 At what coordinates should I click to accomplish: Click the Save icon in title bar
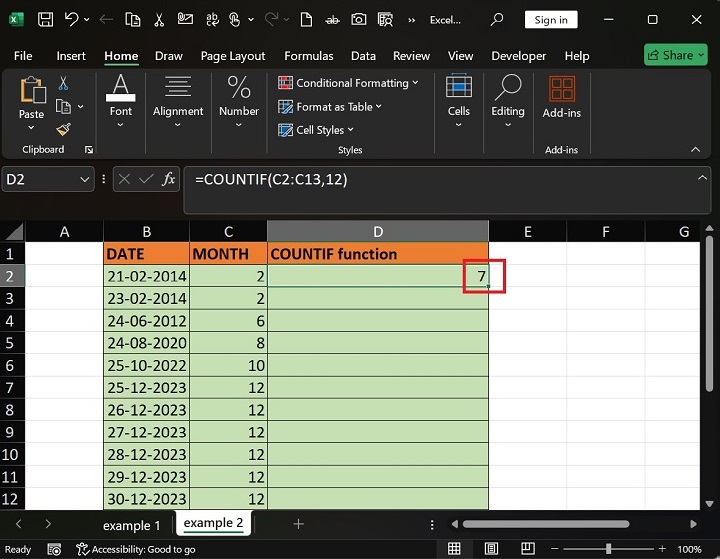click(x=46, y=20)
